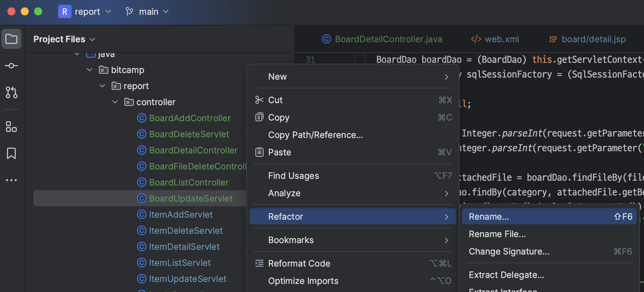This screenshot has width=644, height=292.
Task: Open the main branch dropdown
Action: (x=147, y=12)
